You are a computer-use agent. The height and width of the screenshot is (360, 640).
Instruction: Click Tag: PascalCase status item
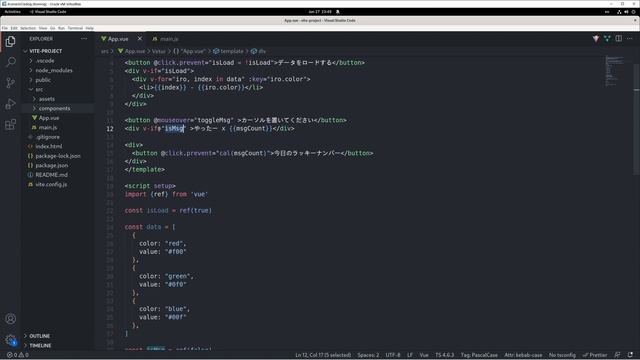point(479,355)
